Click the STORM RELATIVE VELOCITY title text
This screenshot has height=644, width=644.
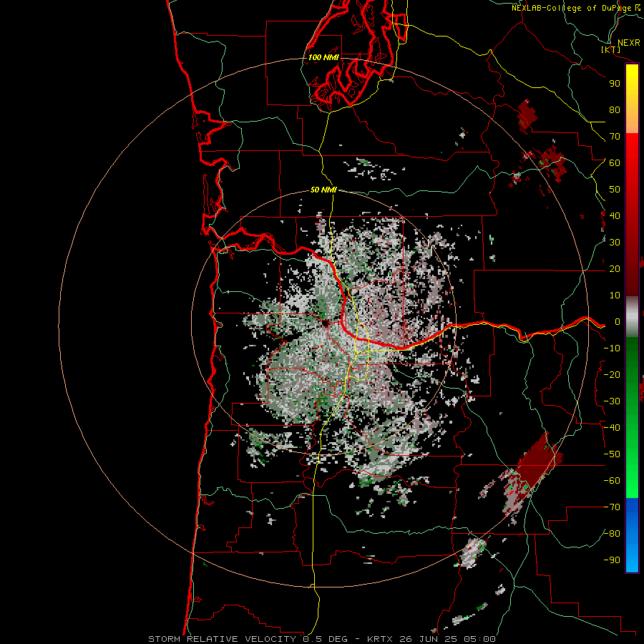pyautogui.click(x=224, y=639)
